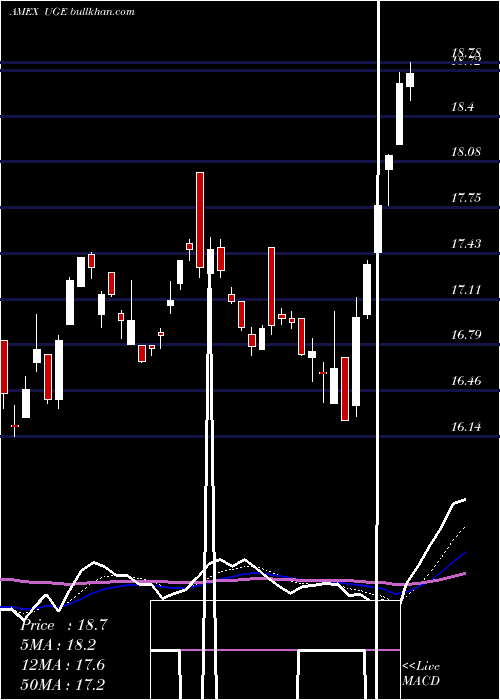Click the 5MA : 18.2 readout

[58, 645]
